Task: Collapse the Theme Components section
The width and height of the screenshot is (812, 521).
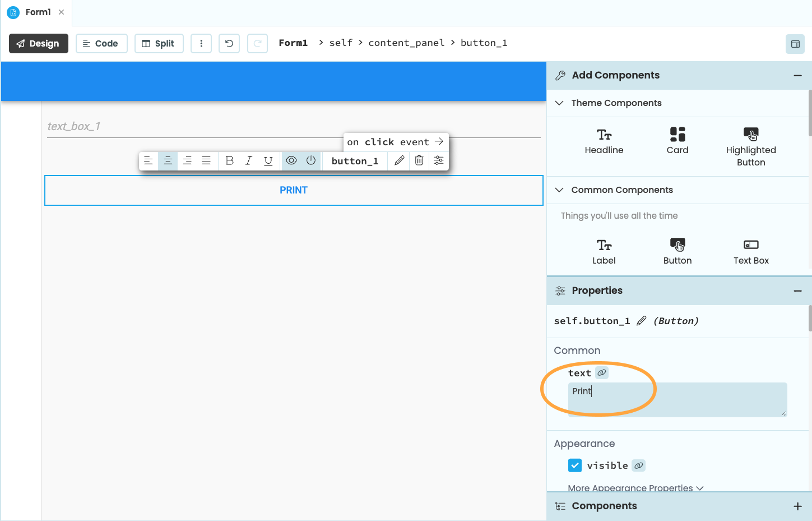Action: [x=559, y=103]
